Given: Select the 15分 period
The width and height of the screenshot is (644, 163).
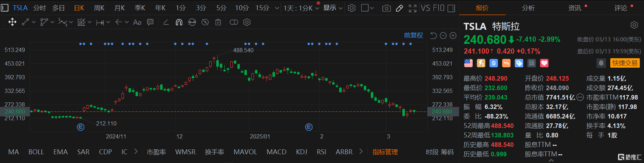Looking at the screenshot, I should point(262,8).
